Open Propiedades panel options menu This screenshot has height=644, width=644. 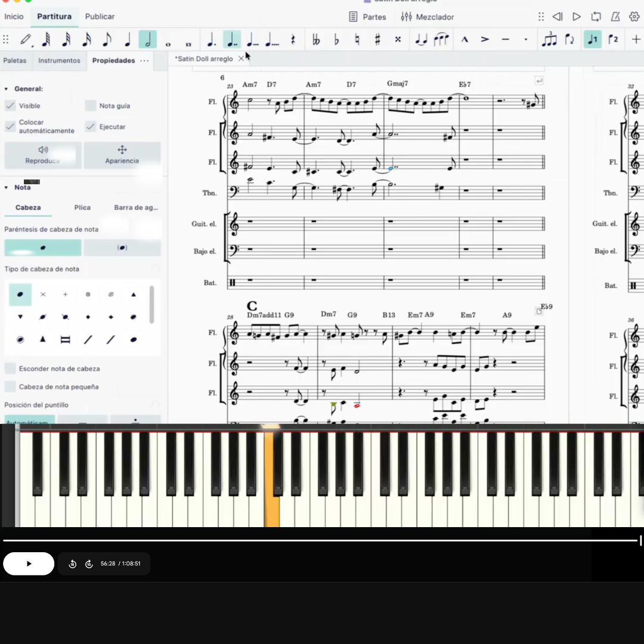(x=144, y=60)
